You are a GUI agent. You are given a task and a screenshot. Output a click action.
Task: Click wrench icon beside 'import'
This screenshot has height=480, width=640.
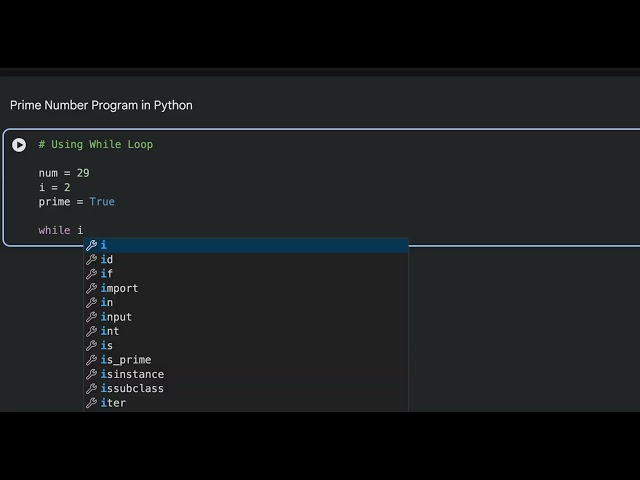click(x=91, y=288)
